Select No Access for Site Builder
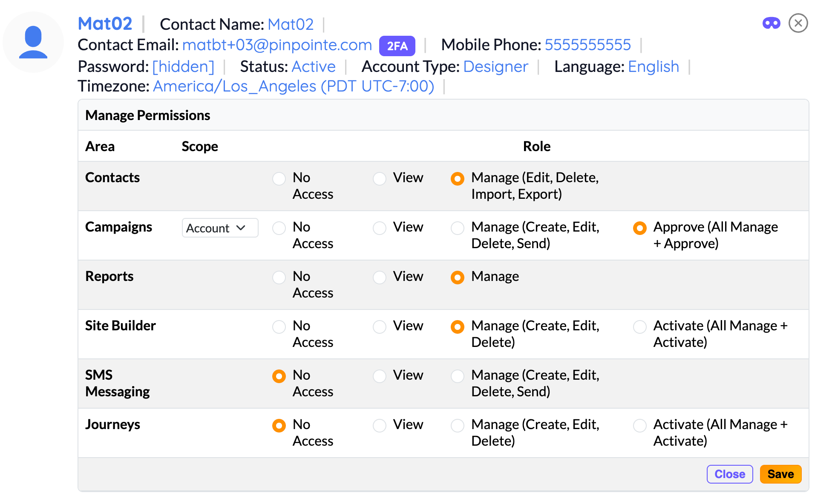 pos(279,326)
